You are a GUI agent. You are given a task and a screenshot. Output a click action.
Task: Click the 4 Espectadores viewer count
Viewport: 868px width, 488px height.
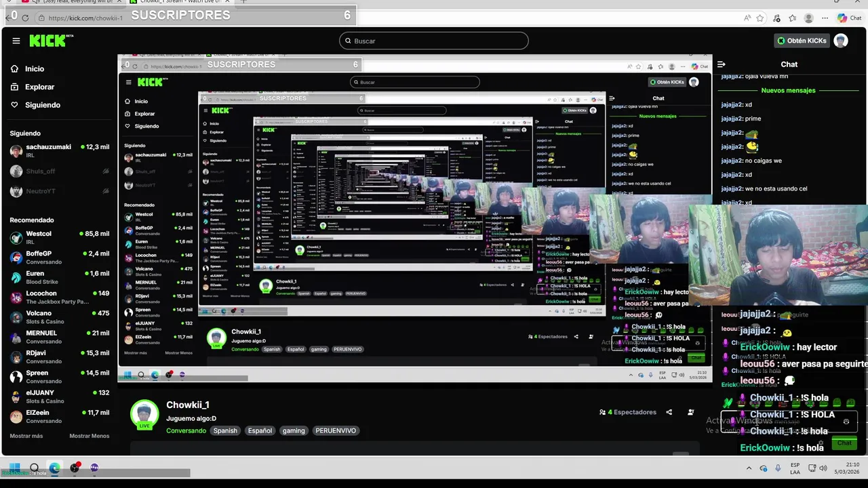[x=628, y=412]
